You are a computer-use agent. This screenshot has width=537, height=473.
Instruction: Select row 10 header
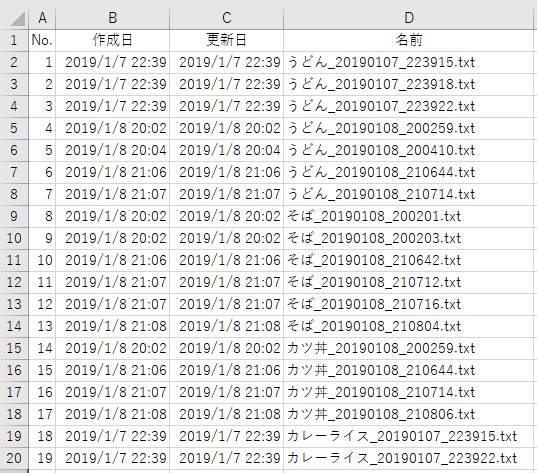tap(14, 238)
